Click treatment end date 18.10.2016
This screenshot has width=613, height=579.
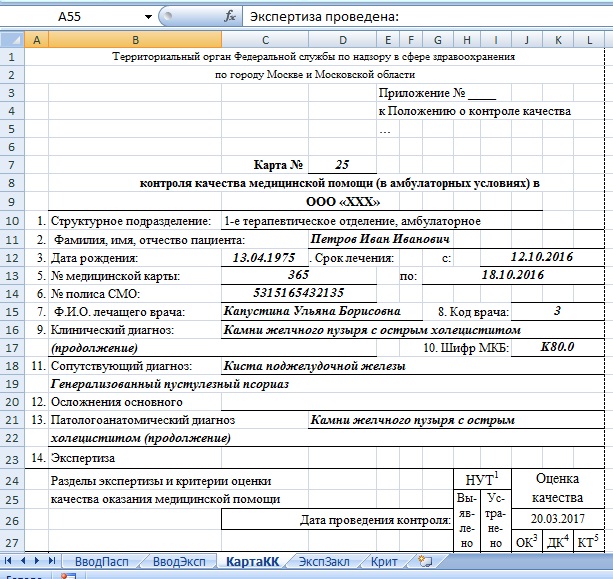pos(513,275)
